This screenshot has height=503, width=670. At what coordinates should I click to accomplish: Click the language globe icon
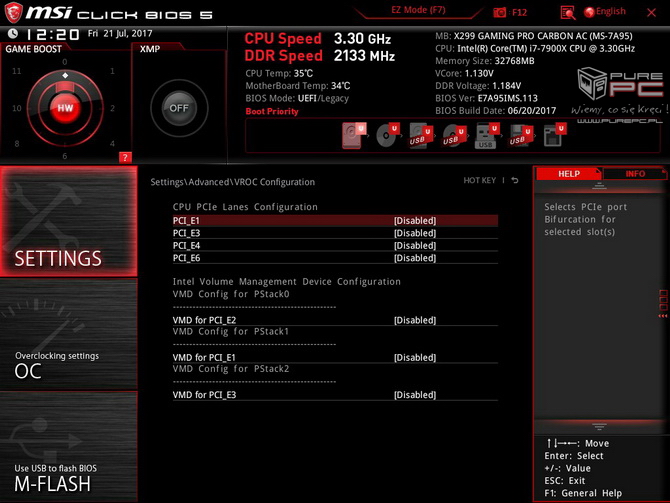pos(589,12)
